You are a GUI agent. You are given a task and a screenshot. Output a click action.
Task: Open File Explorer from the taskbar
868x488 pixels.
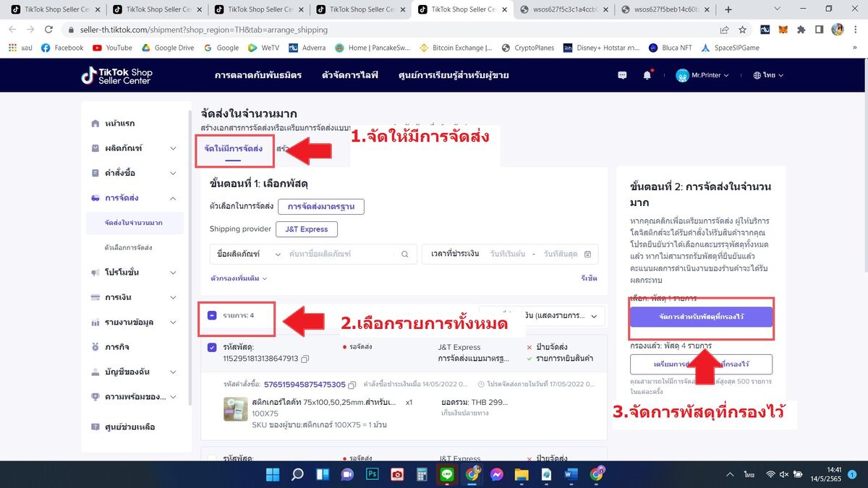point(522,474)
